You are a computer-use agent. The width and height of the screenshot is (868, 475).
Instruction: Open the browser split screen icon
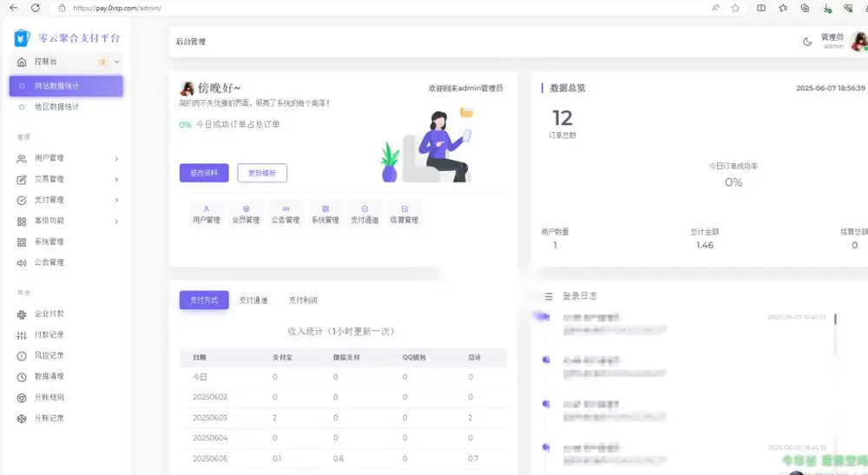[761, 8]
